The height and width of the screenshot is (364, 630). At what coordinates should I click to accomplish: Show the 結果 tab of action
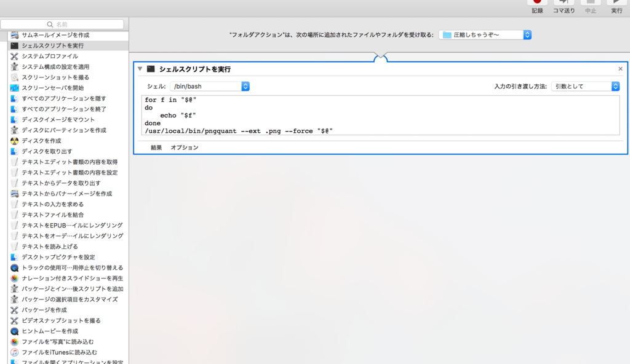[x=156, y=148]
